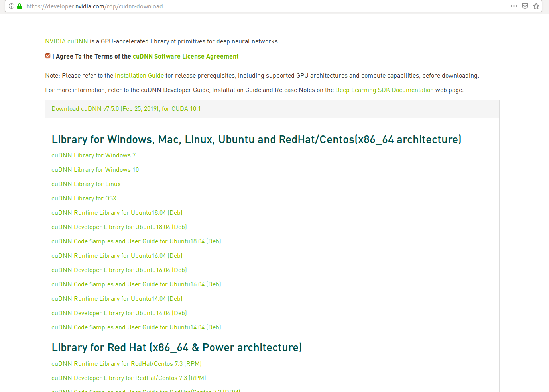
Task: Bookmark this page with the star icon
Action: pyautogui.click(x=536, y=6)
